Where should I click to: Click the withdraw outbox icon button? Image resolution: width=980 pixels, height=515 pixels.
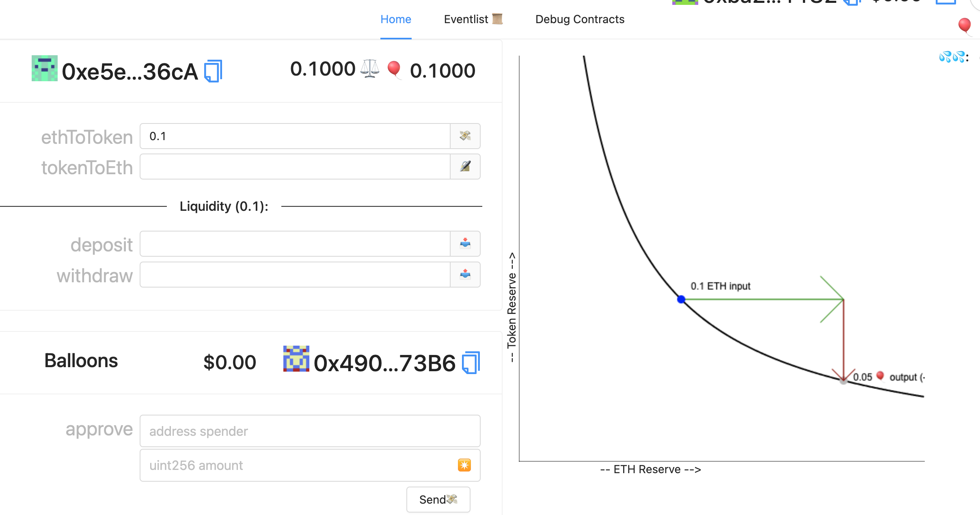pos(465,275)
